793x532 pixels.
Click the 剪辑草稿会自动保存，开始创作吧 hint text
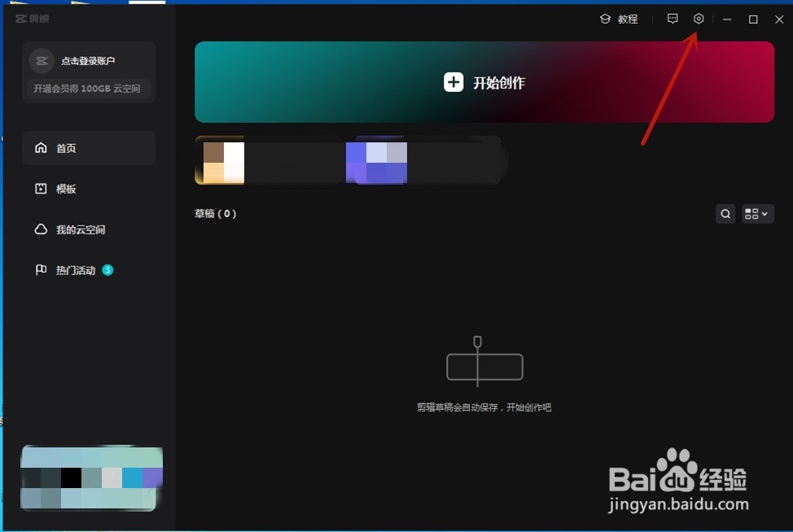(484, 408)
